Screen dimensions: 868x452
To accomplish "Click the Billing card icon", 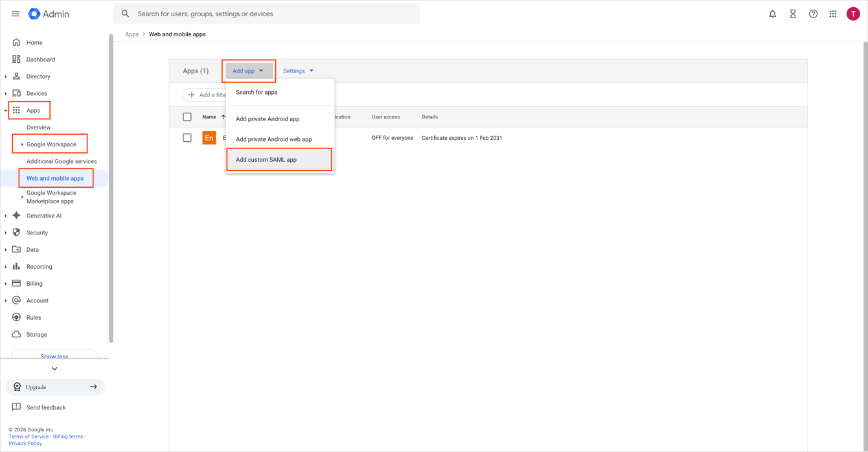I will [17, 283].
